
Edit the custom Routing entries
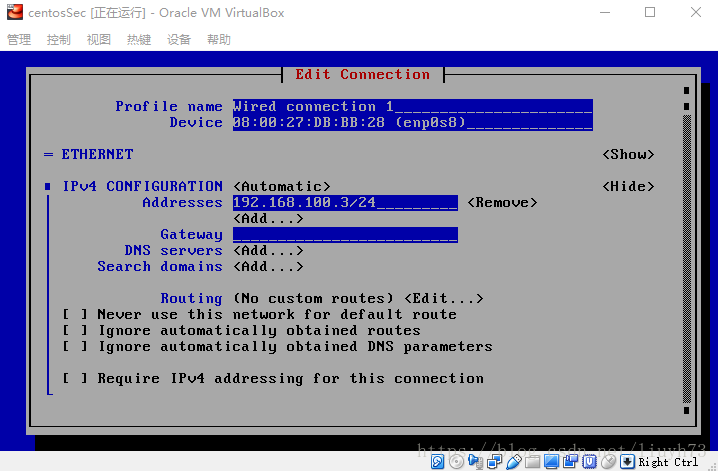444,299
